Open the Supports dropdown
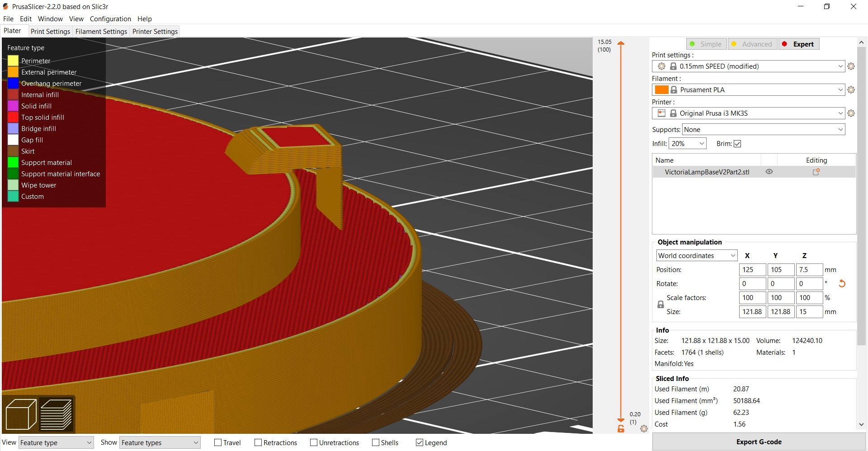 (764, 130)
